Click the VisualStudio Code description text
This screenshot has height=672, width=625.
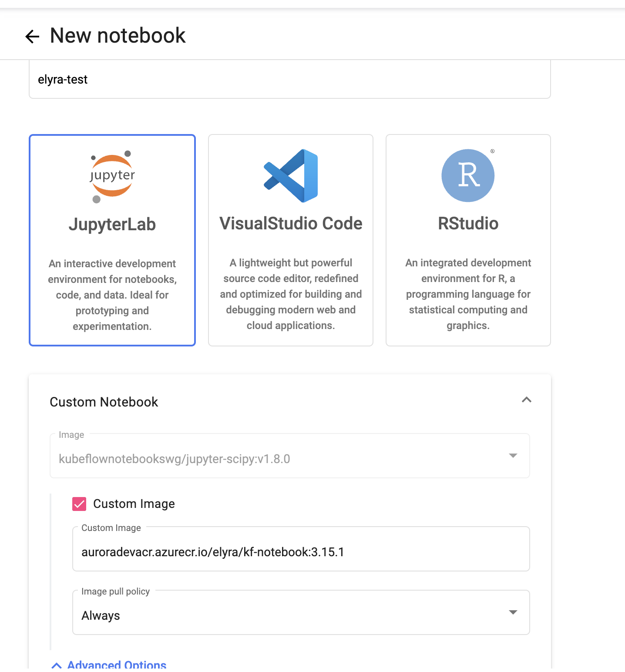tap(291, 294)
